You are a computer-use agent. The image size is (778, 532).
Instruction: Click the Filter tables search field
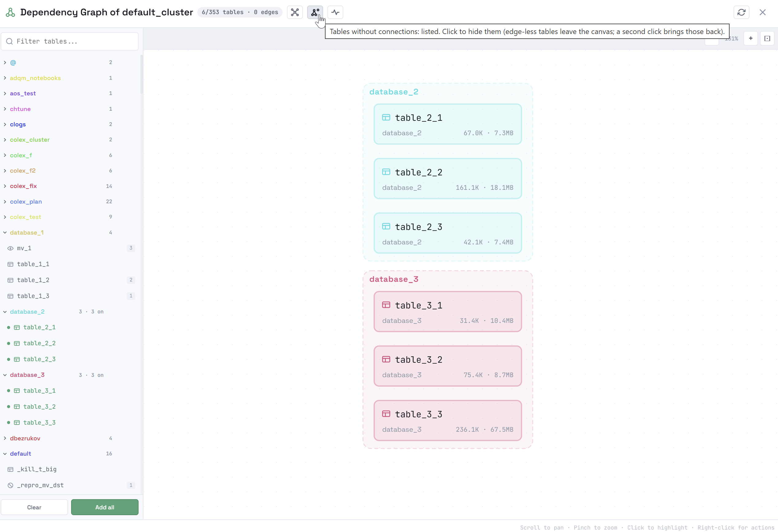(x=70, y=41)
